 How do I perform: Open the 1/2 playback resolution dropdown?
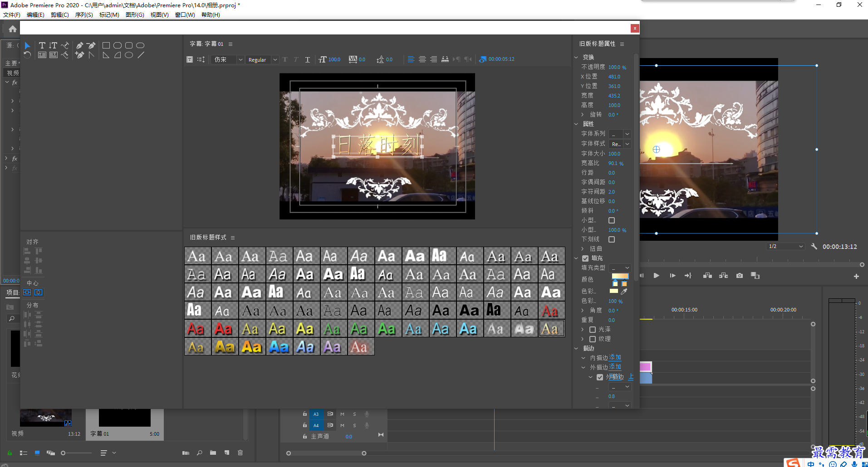785,247
